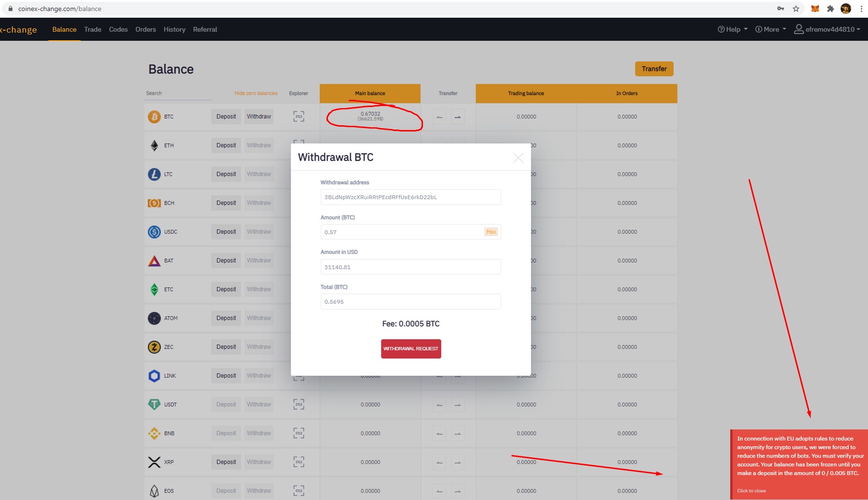Image resolution: width=868 pixels, height=500 pixels.
Task: Click the ETC coin icon
Action: point(154,289)
